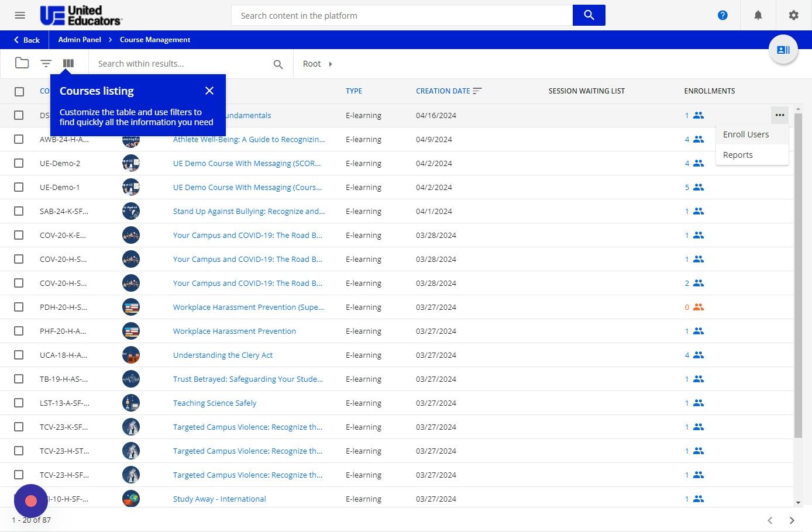The image size is (812, 532).
Task: Click the blue search magnifier button
Action: click(589, 15)
